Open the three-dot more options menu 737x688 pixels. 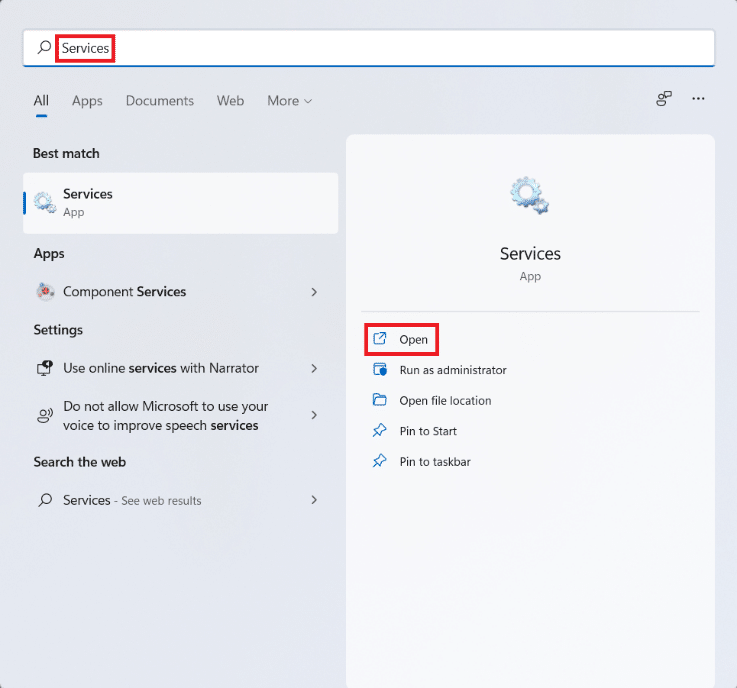(698, 99)
